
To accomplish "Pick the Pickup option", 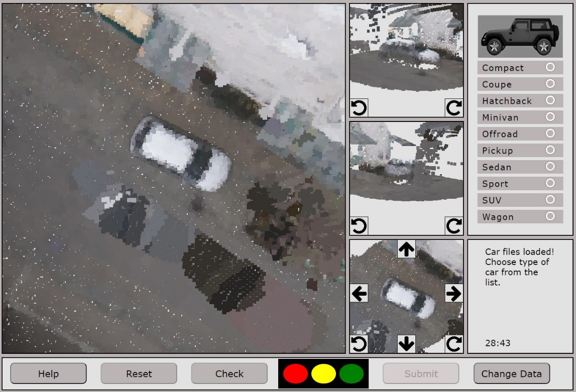I will coord(520,150).
